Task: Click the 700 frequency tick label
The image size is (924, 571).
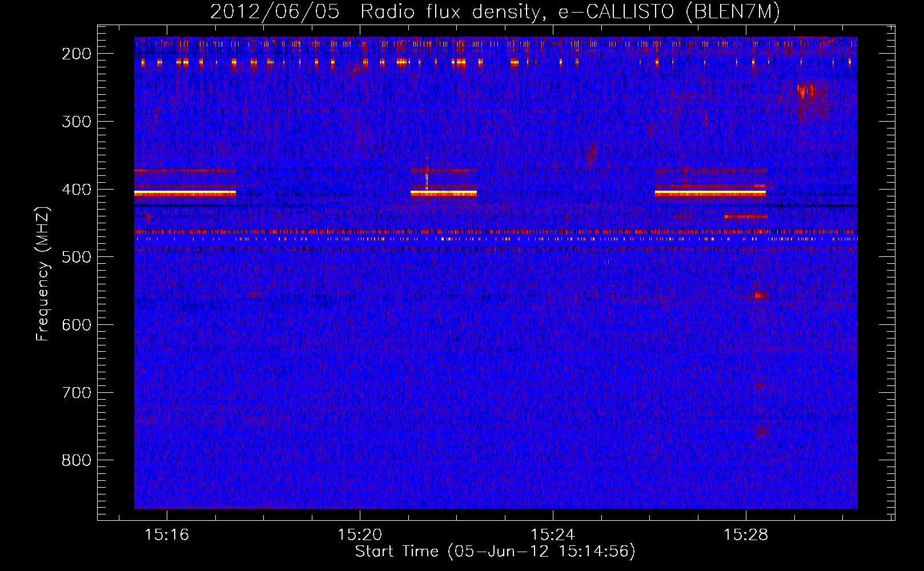Action: [x=76, y=393]
